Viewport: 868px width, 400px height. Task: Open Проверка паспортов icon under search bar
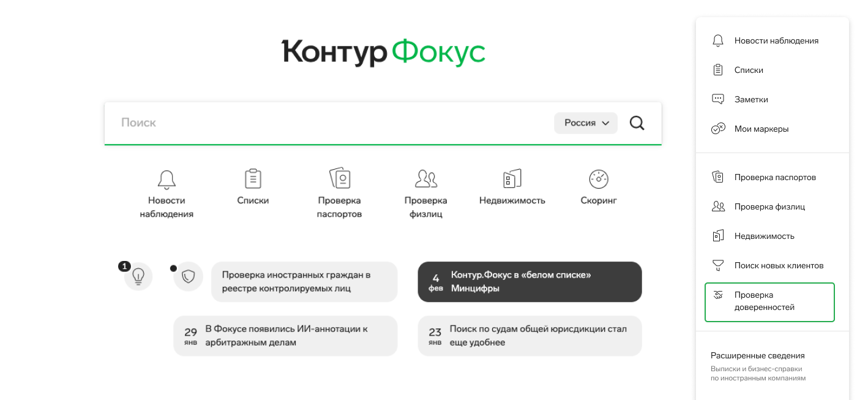point(339,179)
